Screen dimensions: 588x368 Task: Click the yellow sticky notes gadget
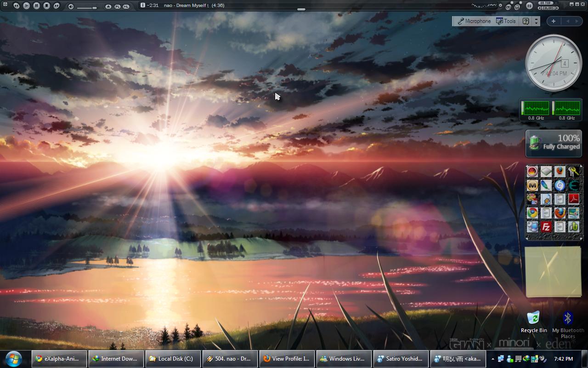pyautogui.click(x=553, y=272)
